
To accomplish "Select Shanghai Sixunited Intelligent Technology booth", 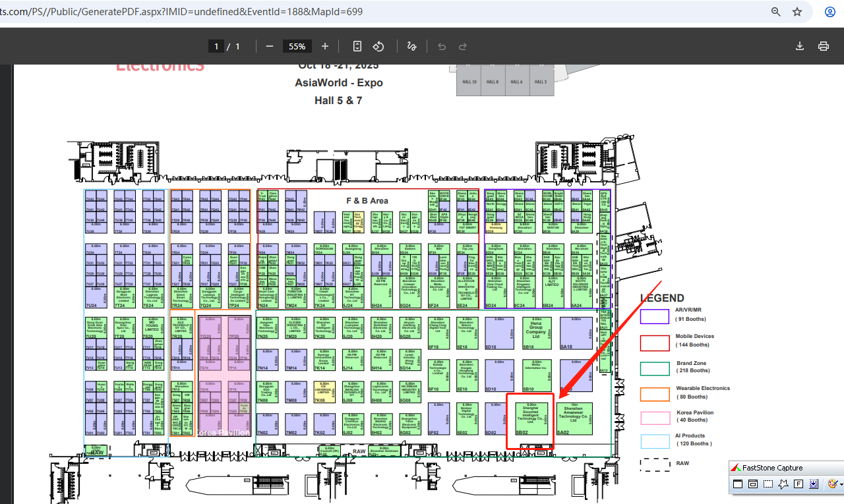I will point(531,419).
